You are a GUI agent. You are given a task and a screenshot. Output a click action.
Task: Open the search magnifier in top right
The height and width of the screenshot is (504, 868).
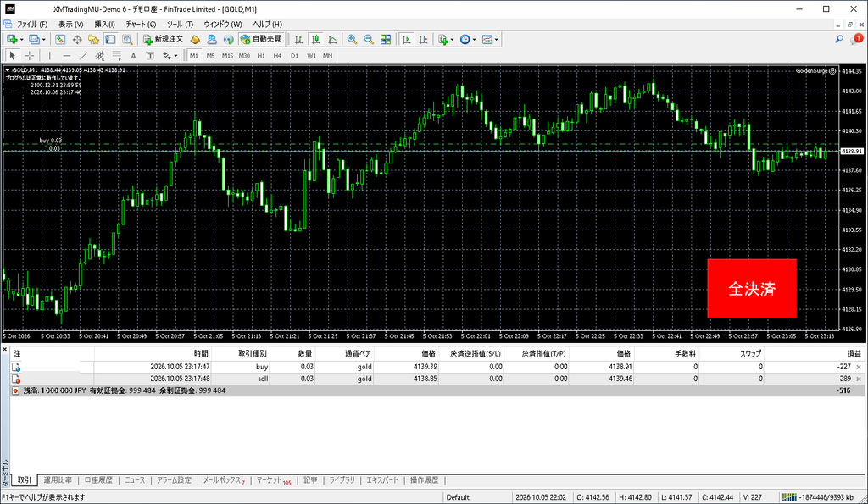pos(839,39)
